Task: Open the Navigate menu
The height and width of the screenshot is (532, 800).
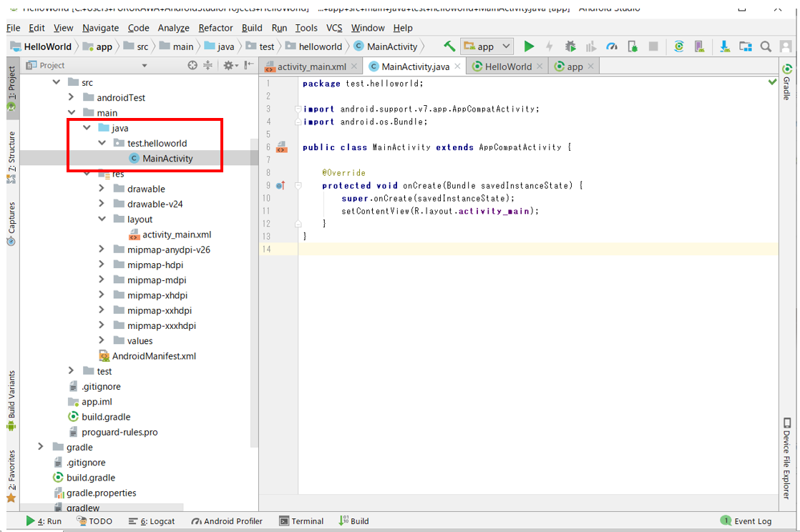Action: [x=100, y=28]
